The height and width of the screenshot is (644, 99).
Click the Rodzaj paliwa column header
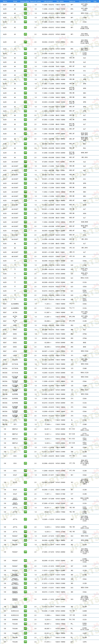pos(25,1)
